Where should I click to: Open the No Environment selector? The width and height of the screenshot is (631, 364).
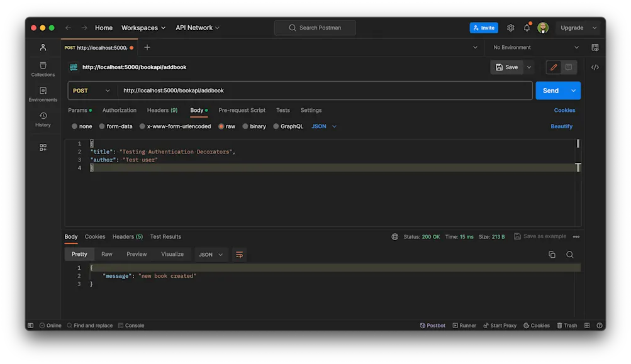536,47
